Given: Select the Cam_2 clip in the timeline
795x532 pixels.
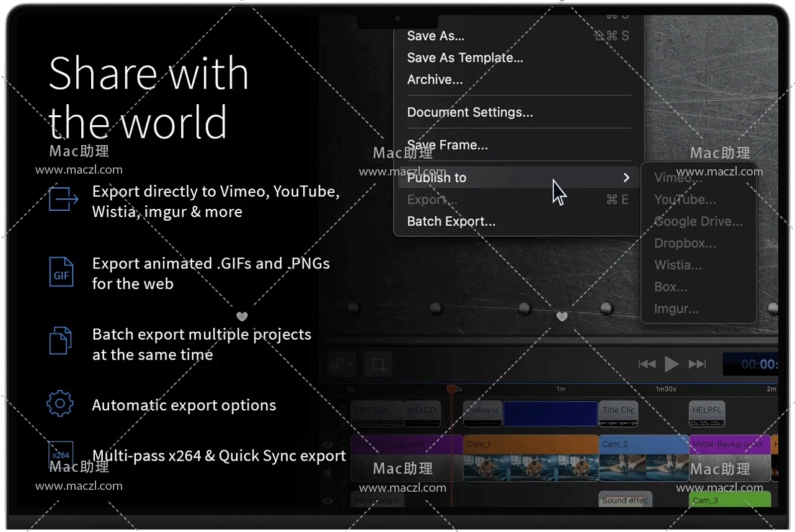Looking at the screenshot, I should pyautogui.click(x=643, y=458).
